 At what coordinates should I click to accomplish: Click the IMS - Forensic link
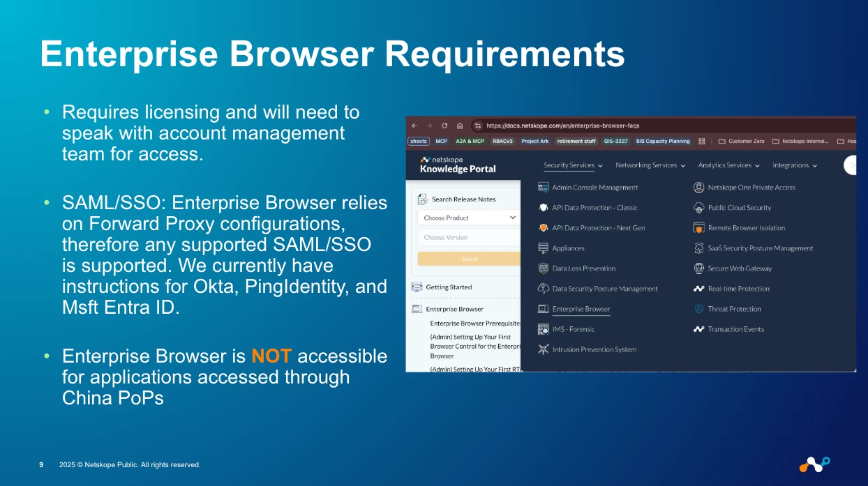click(x=574, y=329)
